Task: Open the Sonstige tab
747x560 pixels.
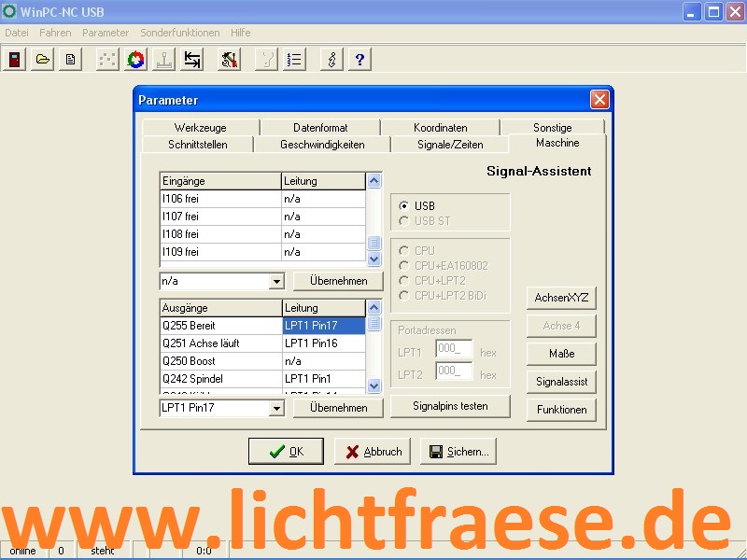Action: point(552,128)
